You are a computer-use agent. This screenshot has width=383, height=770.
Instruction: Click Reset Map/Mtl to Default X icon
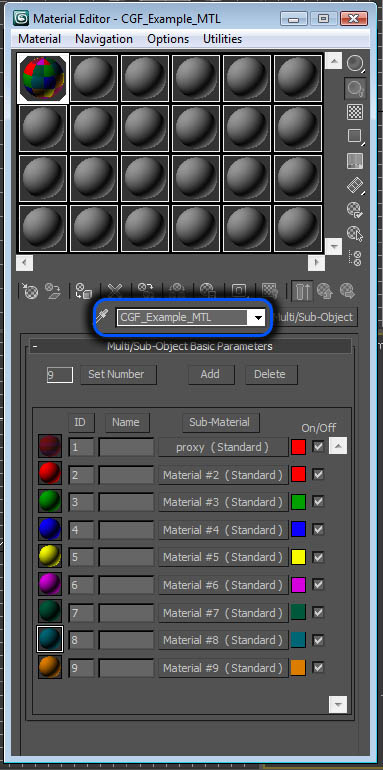pyautogui.click(x=115, y=291)
